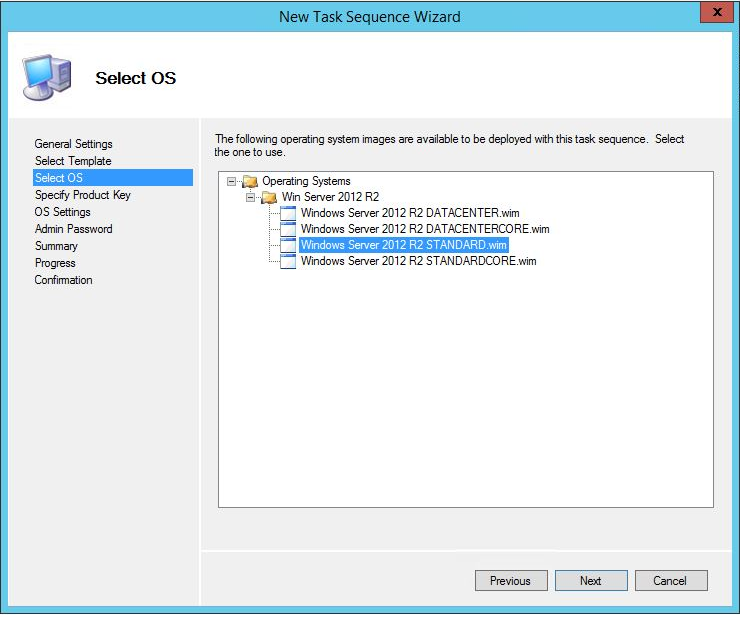Jump to Specify Product Key step
The image size is (744, 619).
(x=83, y=195)
